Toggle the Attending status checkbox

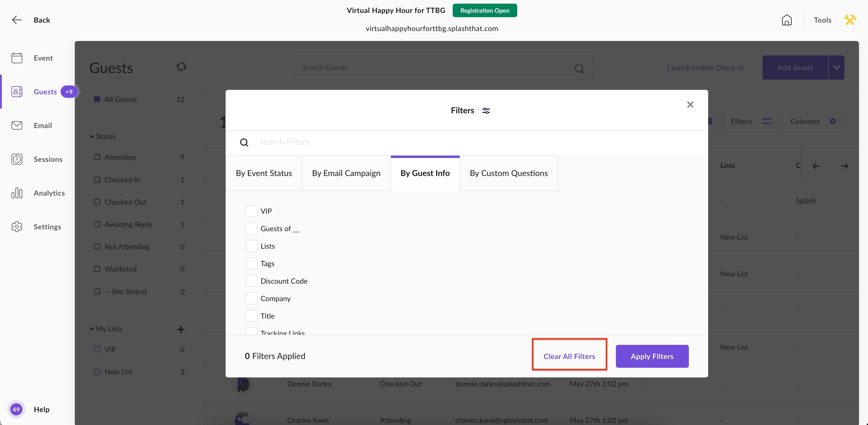pyautogui.click(x=97, y=157)
